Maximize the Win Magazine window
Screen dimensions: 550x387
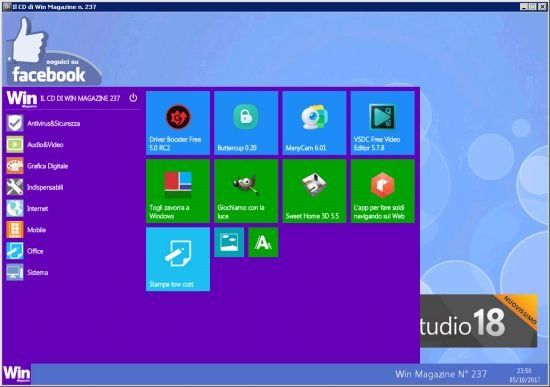point(532,6)
